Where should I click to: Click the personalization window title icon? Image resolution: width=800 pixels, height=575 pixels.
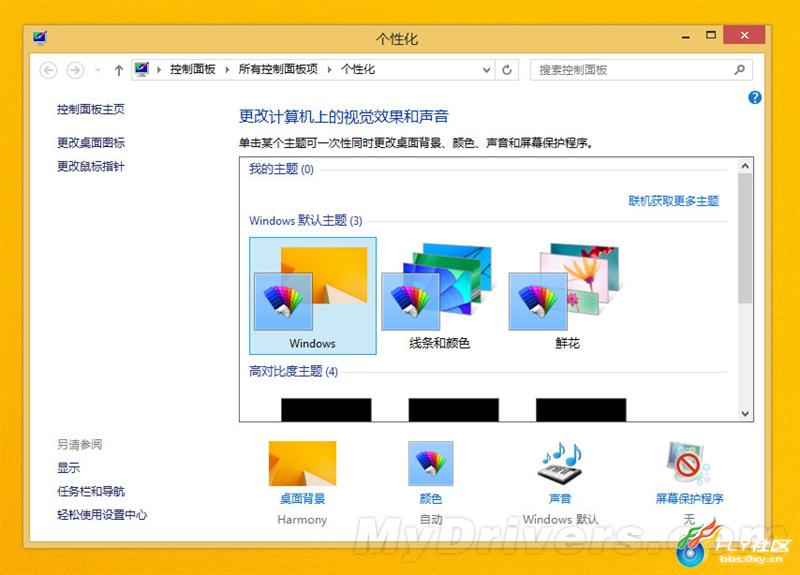[x=39, y=38]
